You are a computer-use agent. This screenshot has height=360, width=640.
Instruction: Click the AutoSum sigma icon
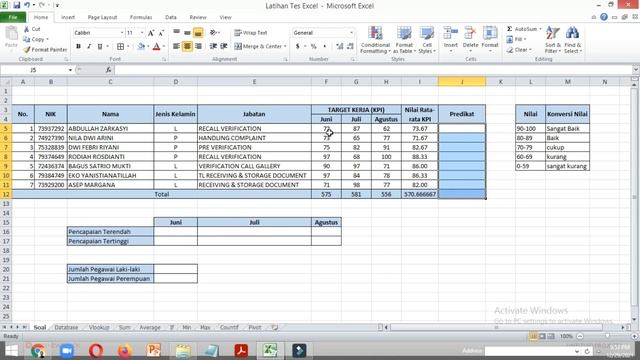pyautogui.click(x=509, y=29)
